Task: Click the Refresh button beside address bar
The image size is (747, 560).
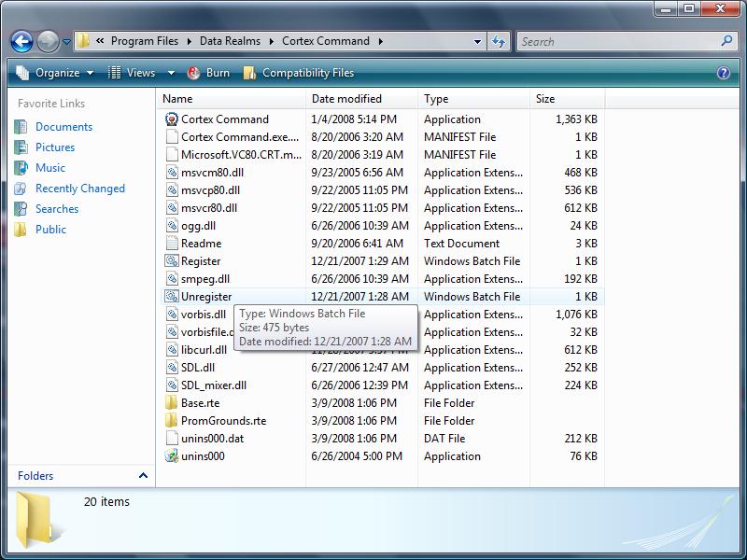Action: point(499,41)
